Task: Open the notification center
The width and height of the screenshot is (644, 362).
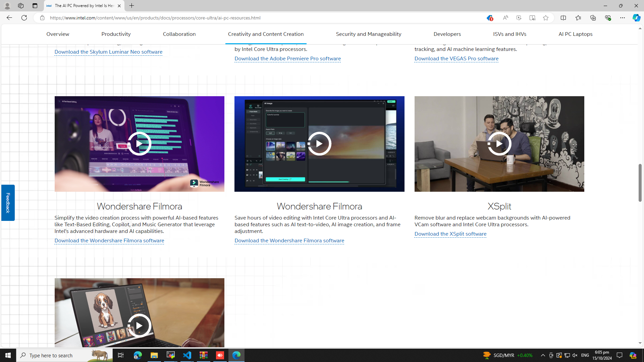Action: click(620, 355)
